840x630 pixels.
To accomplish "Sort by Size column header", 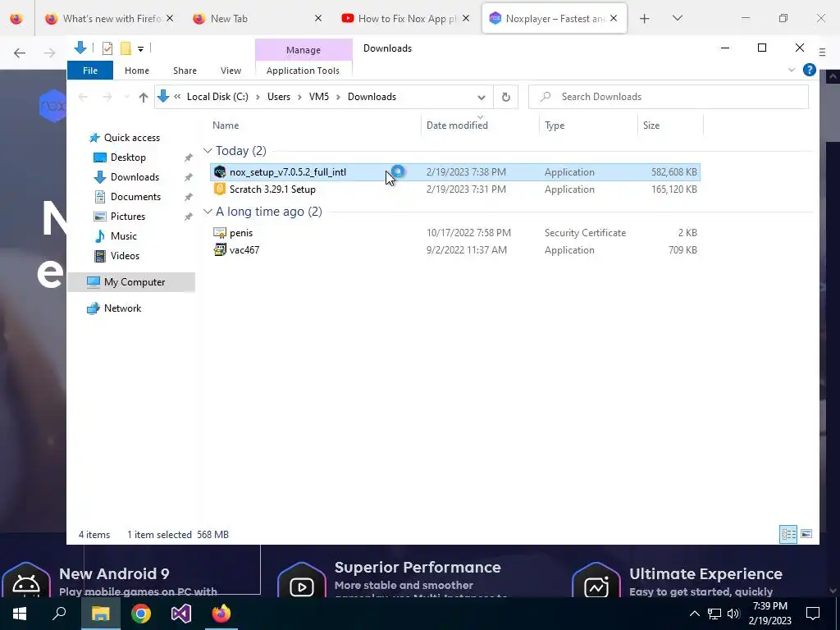I will [651, 126].
